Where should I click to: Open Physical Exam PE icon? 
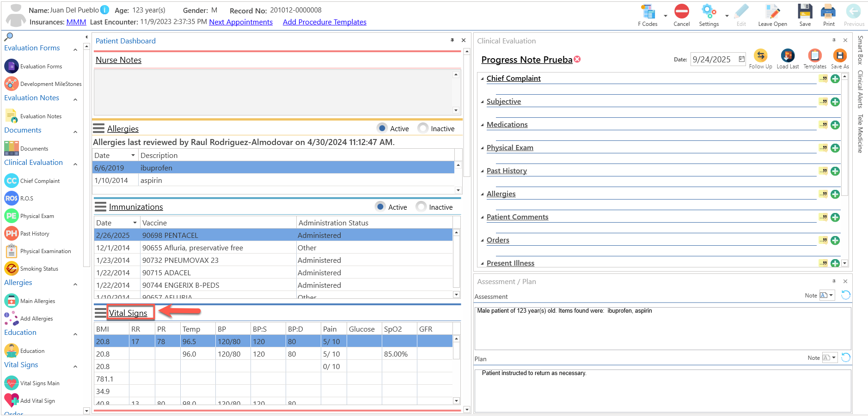[x=12, y=216]
